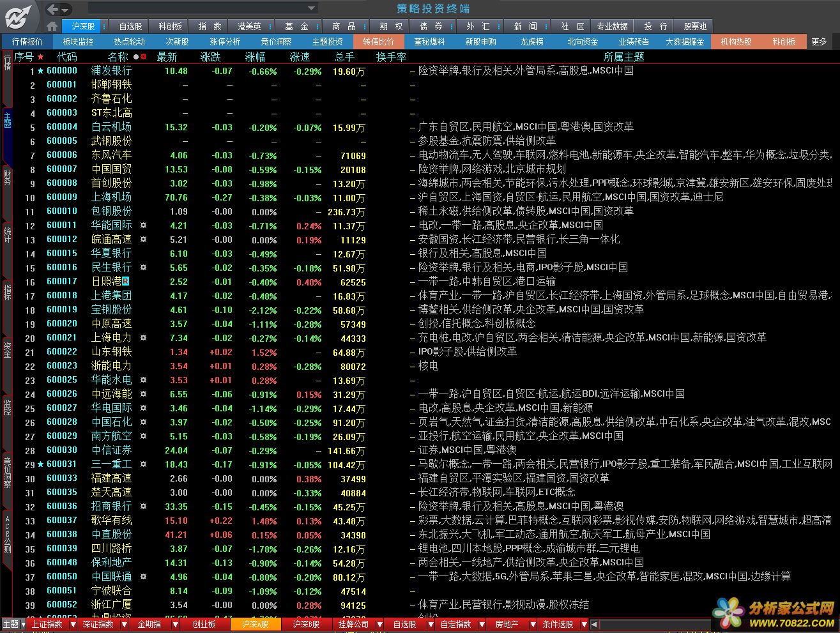Screen dimensions: 840x633
Task: Click the marker icon beside 招商银行
Action: (x=144, y=507)
